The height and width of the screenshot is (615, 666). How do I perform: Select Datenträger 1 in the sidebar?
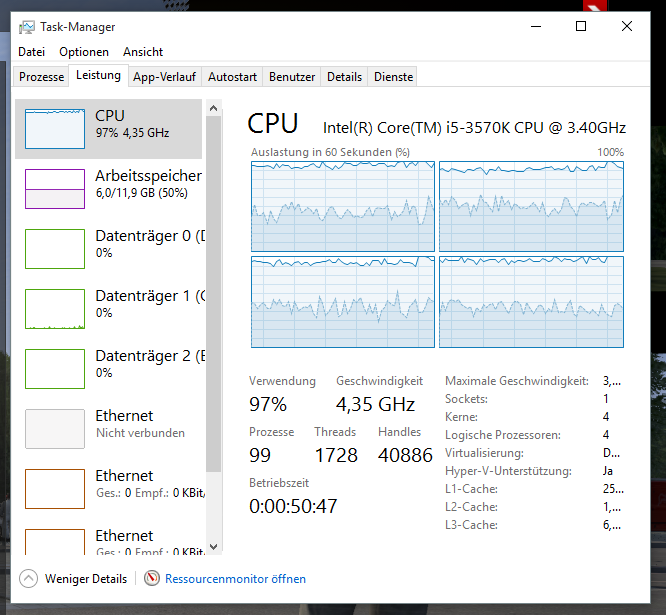click(108, 308)
